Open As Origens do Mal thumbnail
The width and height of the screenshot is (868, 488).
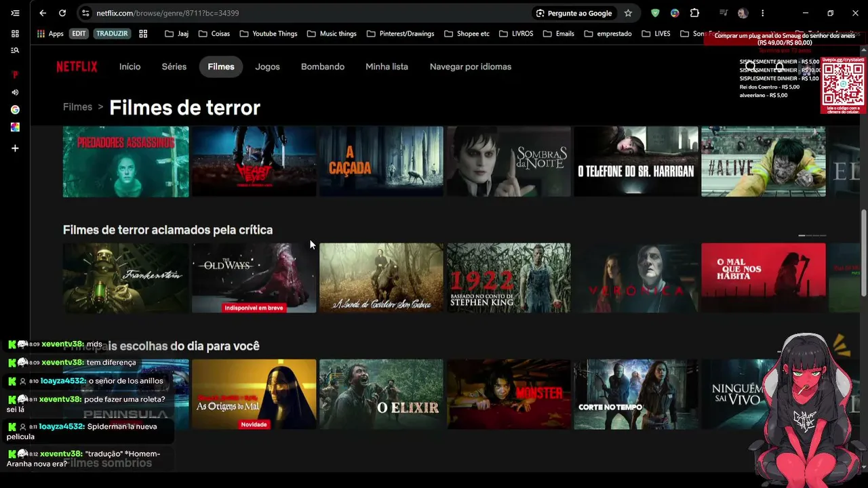254,394
